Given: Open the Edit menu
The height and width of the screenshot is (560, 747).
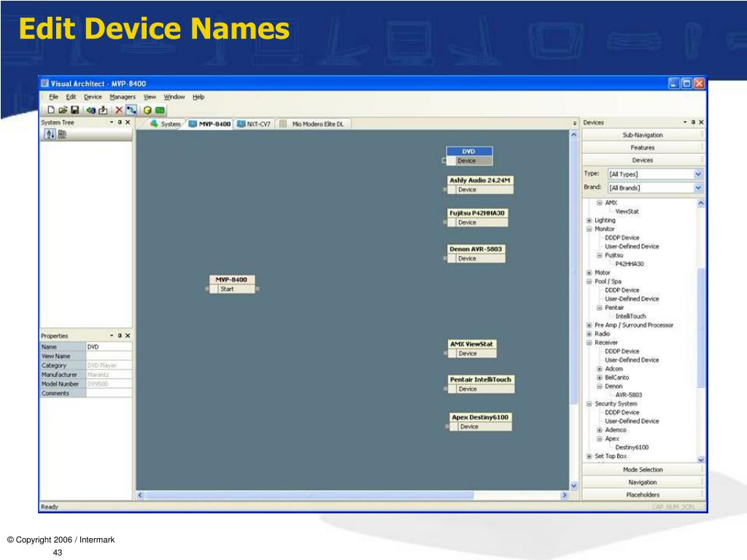Looking at the screenshot, I should coord(71,97).
